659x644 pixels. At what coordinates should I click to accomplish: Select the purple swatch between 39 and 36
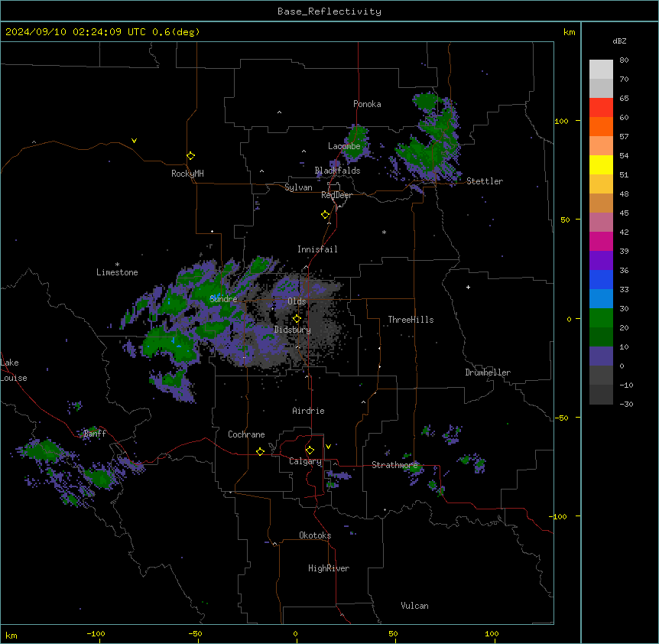pos(601,261)
